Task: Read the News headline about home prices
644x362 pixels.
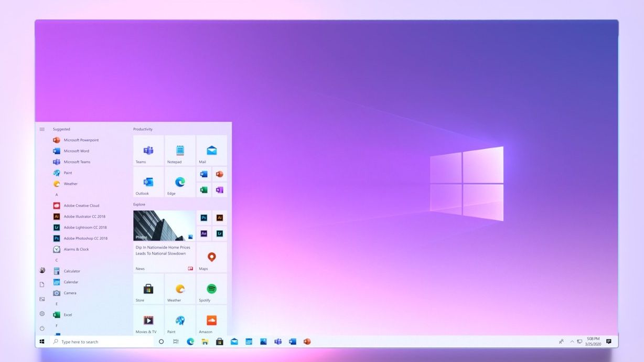Action: coord(164,250)
